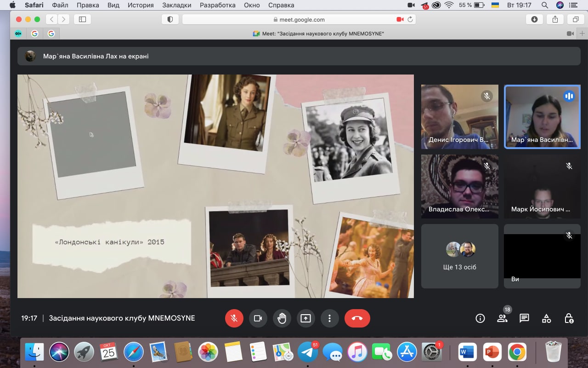Open host controls lock icon
The image size is (588, 368).
coord(569,318)
